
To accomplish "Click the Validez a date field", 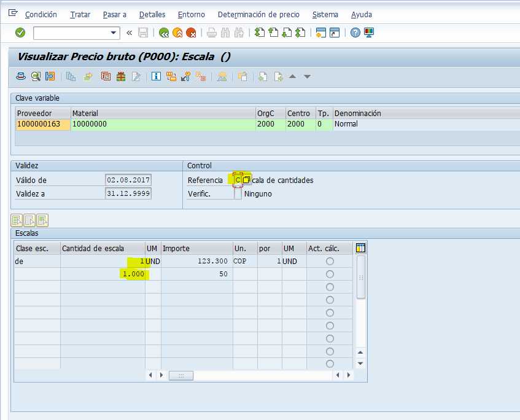I will click(x=128, y=193).
